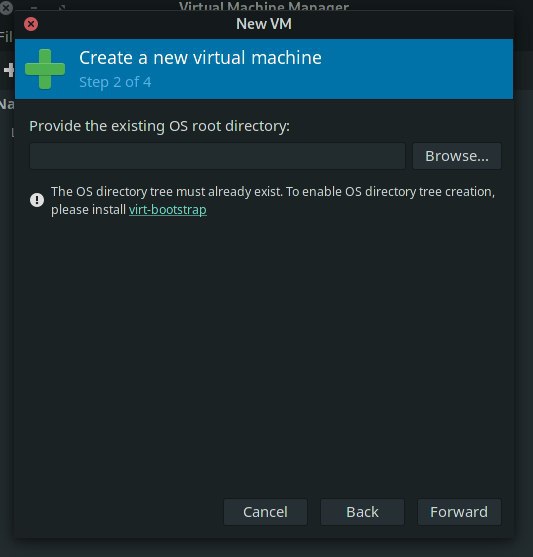The width and height of the screenshot is (533, 557).
Task: Go Back to the previous wizard step
Action: coord(362,512)
